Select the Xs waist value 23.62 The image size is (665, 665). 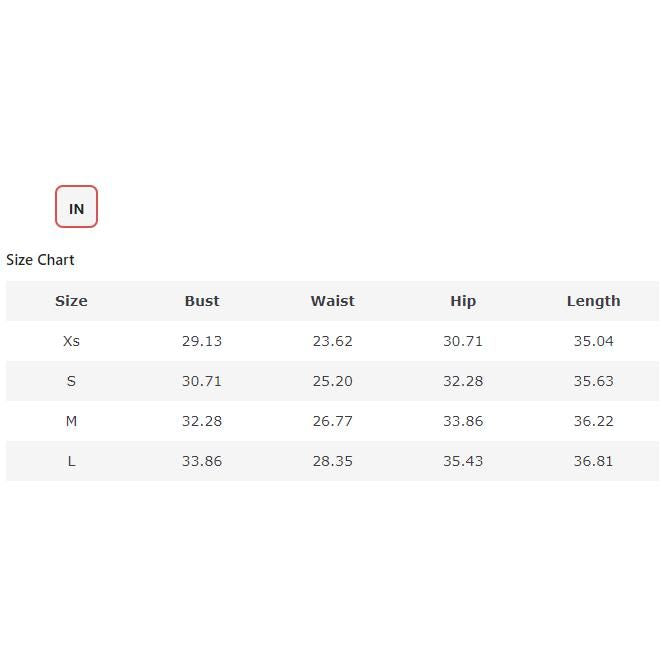click(332, 341)
